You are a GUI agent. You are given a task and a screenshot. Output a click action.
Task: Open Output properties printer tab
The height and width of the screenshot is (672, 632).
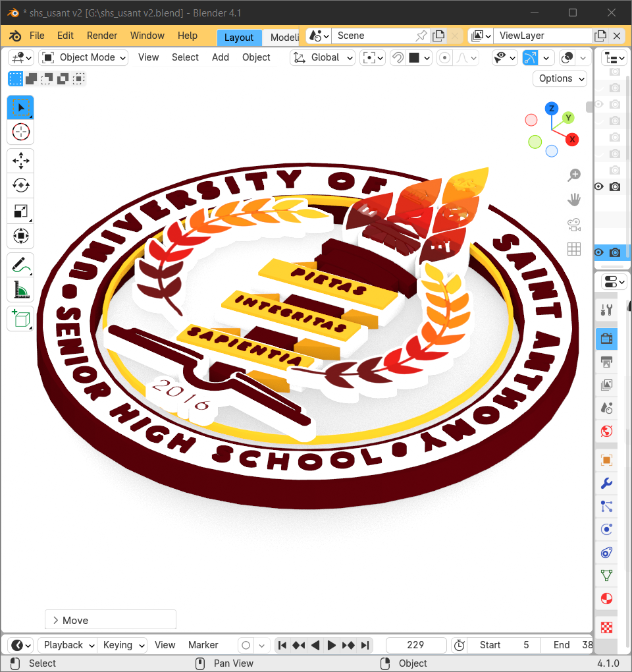click(x=606, y=362)
